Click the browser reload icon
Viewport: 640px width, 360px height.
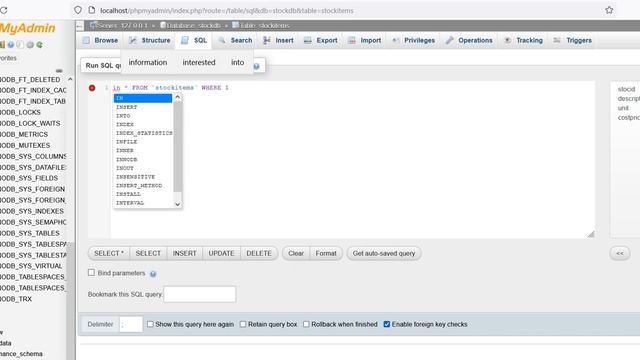3,10
